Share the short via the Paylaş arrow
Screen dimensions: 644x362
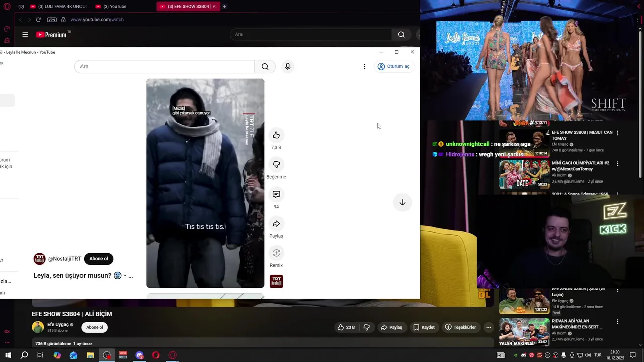point(276,224)
